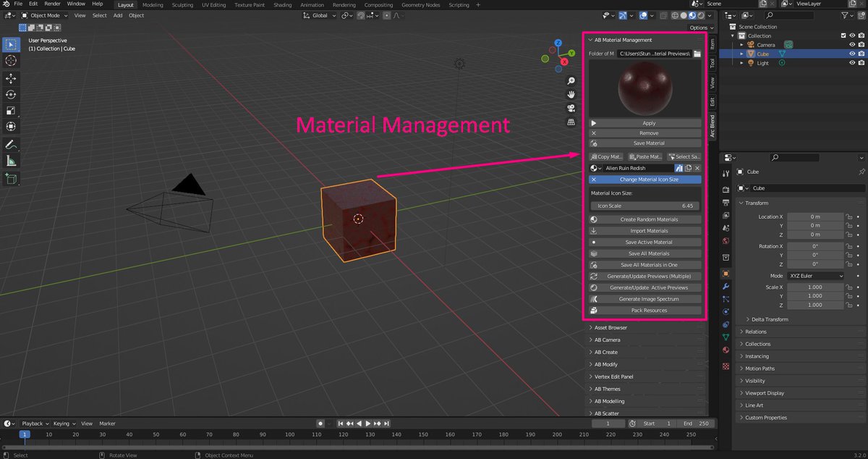The height and width of the screenshot is (459, 868).
Task: Expand the Asset Browser panel
Action: [x=644, y=328]
